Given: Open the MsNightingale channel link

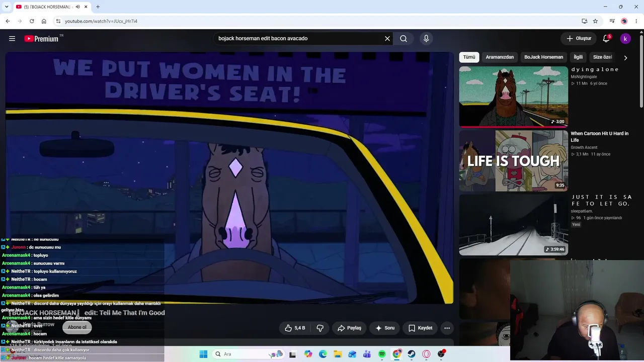Looking at the screenshot, I should coord(584,77).
